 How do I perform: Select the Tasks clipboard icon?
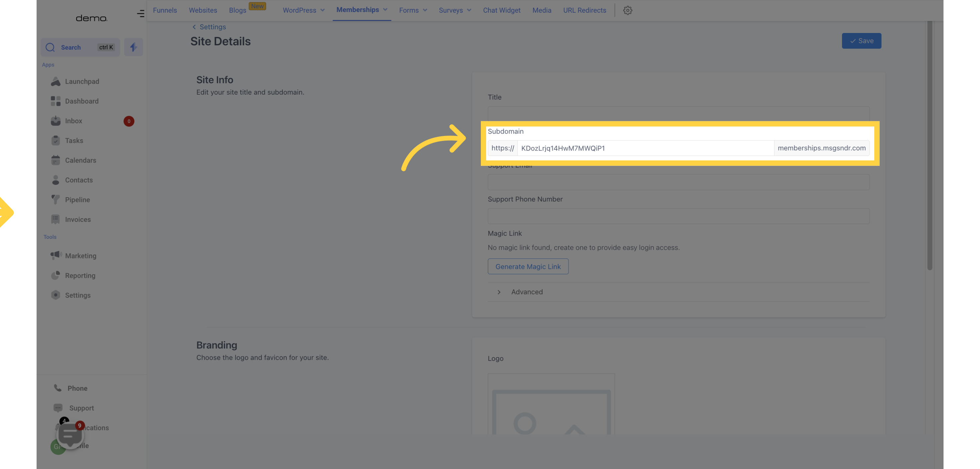tap(56, 141)
